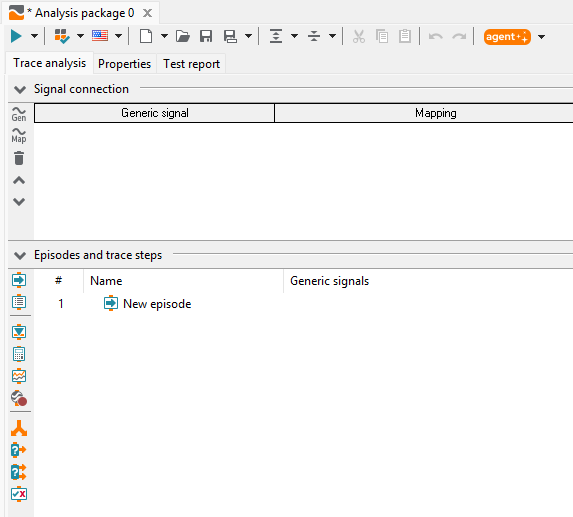This screenshot has width=573, height=517.
Task: Click the undo arrow icon
Action: tap(436, 37)
